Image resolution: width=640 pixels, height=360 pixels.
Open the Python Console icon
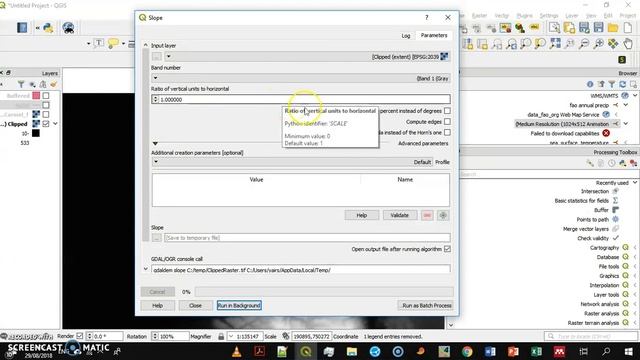[48, 28]
